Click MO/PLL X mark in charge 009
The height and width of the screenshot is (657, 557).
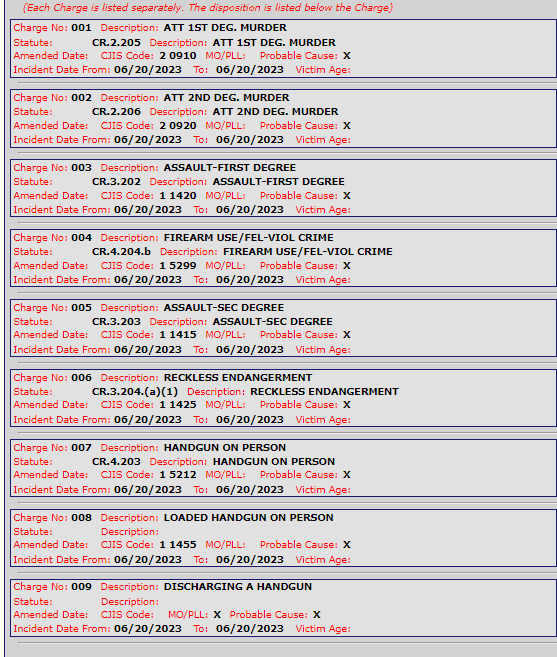click(217, 615)
